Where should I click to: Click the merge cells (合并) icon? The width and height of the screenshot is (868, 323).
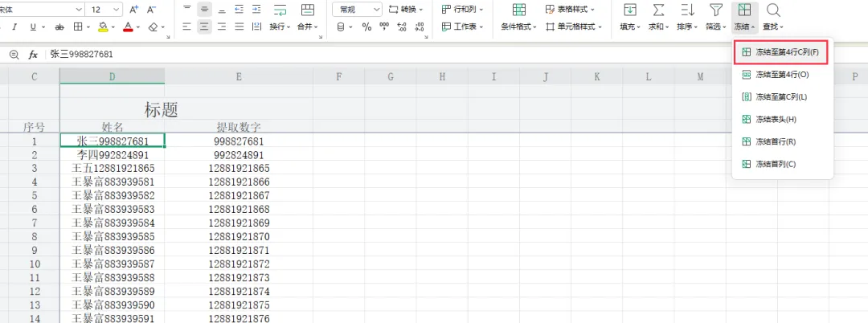(x=307, y=10)
